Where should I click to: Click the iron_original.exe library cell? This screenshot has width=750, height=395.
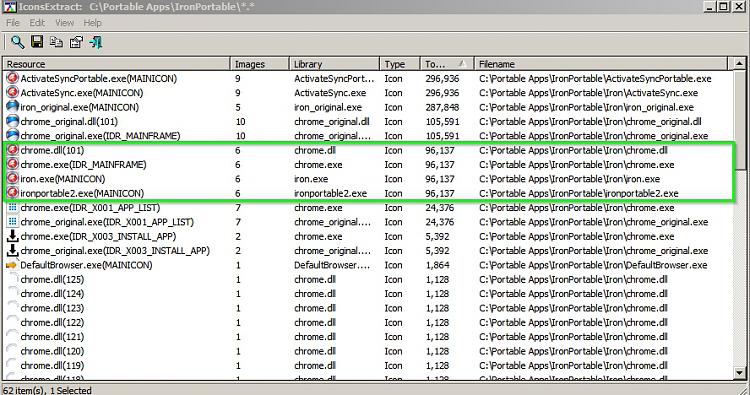328,107
